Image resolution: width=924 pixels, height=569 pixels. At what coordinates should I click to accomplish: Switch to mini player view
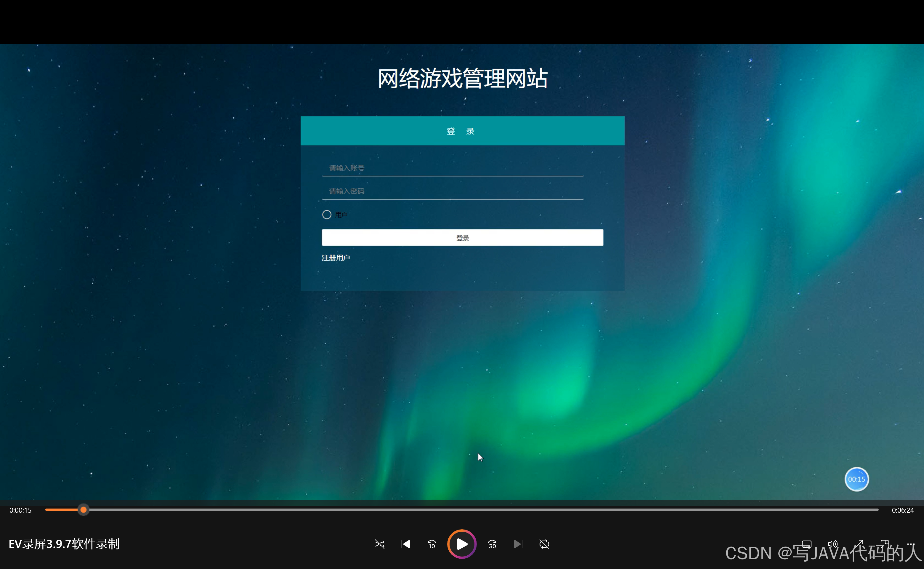click(885, 544)
